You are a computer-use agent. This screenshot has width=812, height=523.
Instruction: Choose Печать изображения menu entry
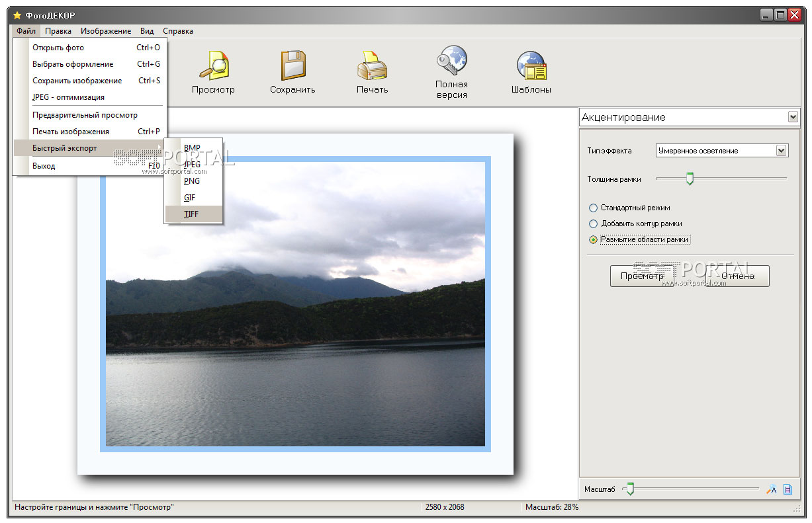pyautogui.click(x=89, y=132)
